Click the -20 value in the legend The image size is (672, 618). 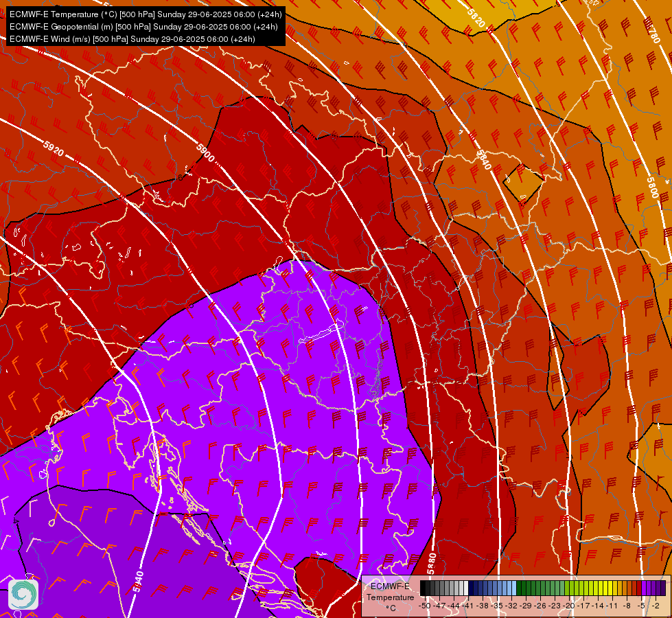point(570,606)
